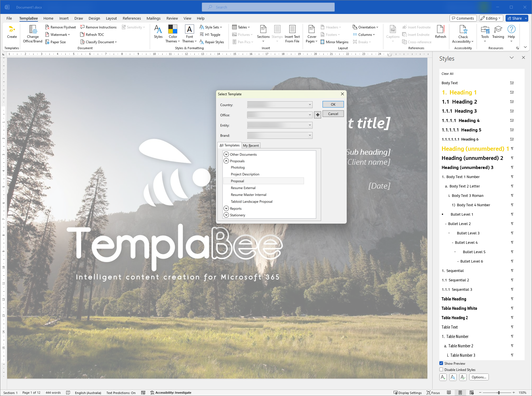Open Sections insert button
The height and width of the screenshot is (396, 532).
click(263, 34)
